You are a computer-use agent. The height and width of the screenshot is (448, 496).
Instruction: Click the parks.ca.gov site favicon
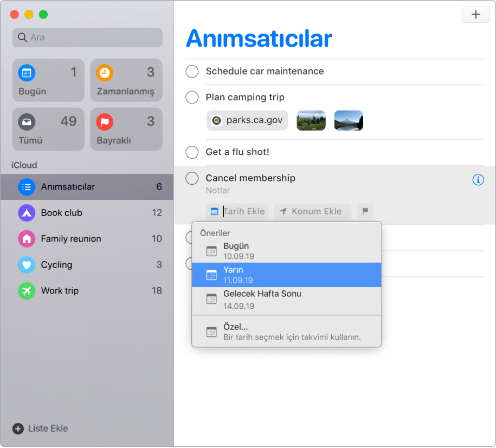[x=217, y=120]
